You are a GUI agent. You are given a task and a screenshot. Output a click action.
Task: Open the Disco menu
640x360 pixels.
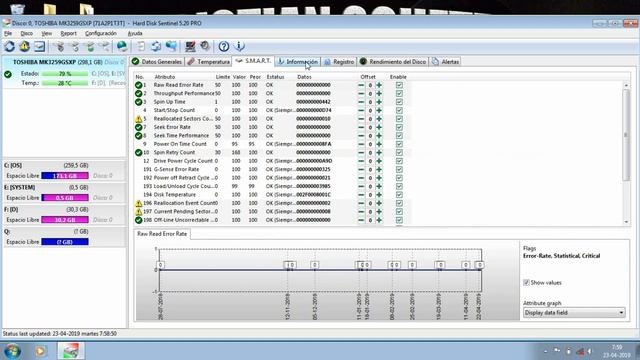tap(27, 33)
